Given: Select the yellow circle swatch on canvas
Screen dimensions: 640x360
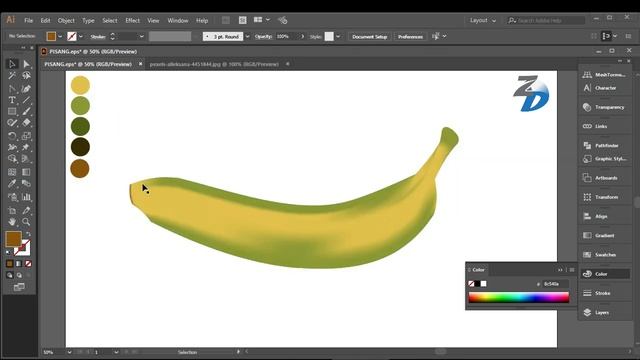Looking at the screenshot, I should click(80, 85).
